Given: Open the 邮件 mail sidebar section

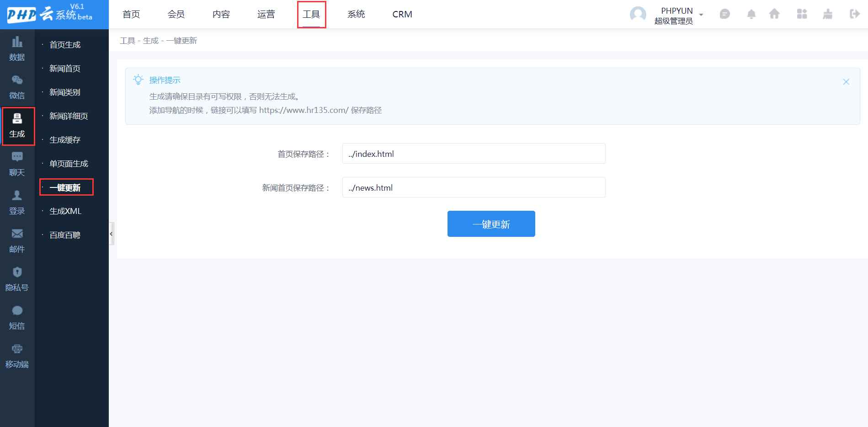Looking at the screenshot, I should pos(17,241).
